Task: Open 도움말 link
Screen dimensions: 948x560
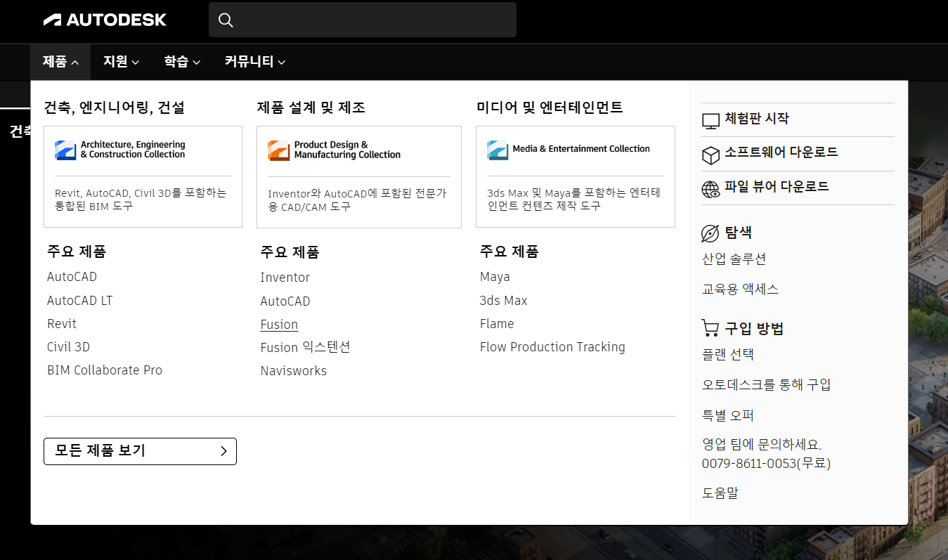Action: point(720,493)
